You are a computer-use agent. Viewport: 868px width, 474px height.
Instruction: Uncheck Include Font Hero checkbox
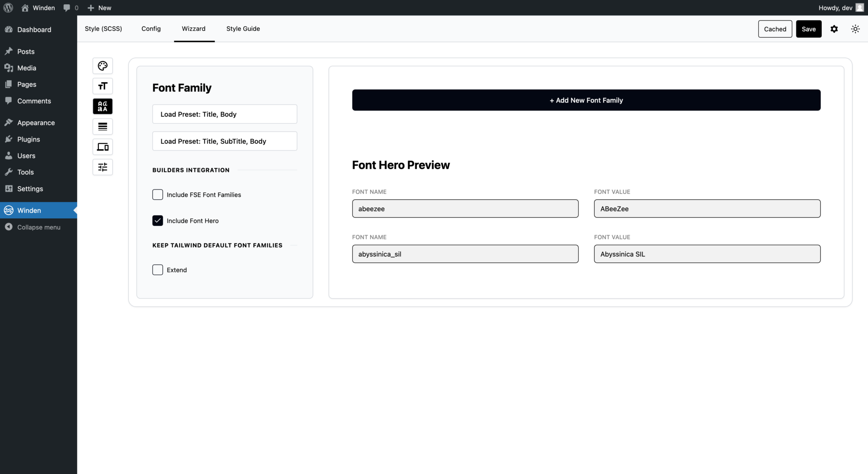158,220
